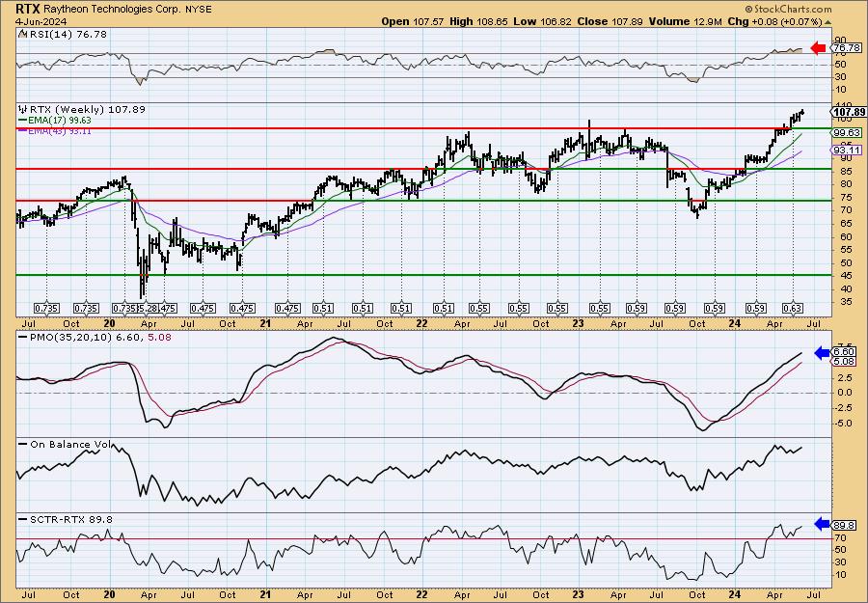Viewport: 868px width, 603px height.
Task: Click the OHLC bar icon beside RTX (Weekly)
Action: (x=21, y=109)
